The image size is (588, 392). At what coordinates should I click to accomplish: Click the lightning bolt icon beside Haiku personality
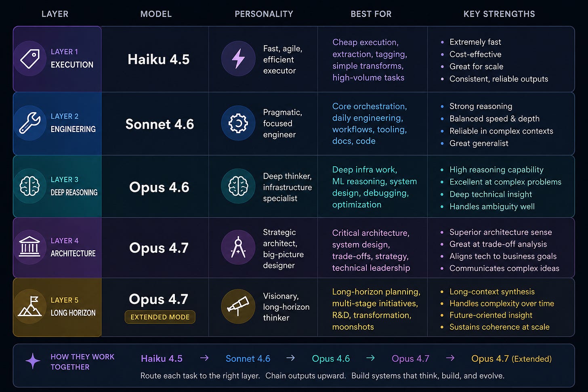click(238, 59)
